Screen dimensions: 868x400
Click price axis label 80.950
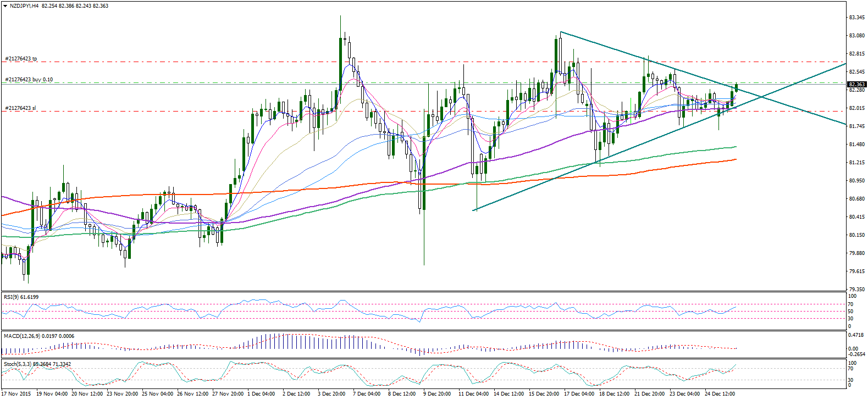point(856,181)
